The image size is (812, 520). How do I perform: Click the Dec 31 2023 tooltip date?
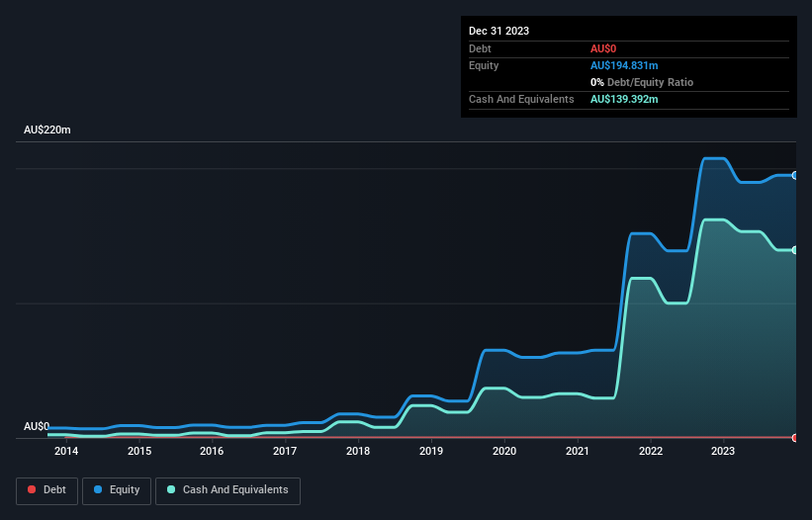pyautogui.click(x=498, y=31)
